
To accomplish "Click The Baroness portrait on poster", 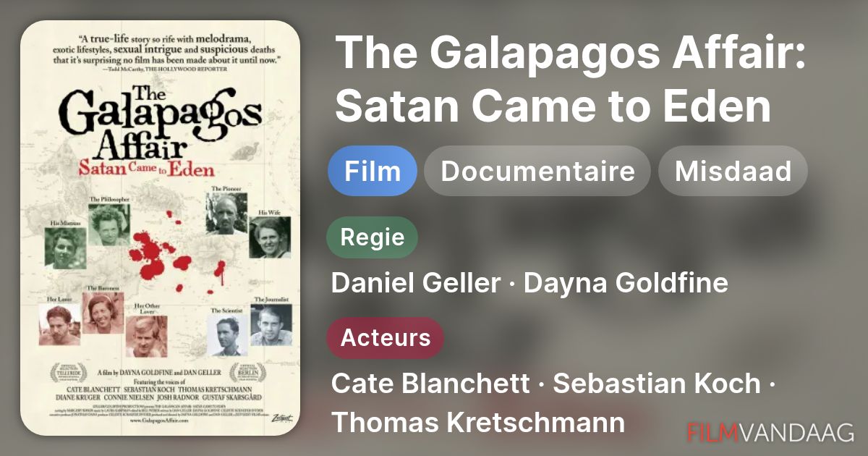I will (103, 313).
